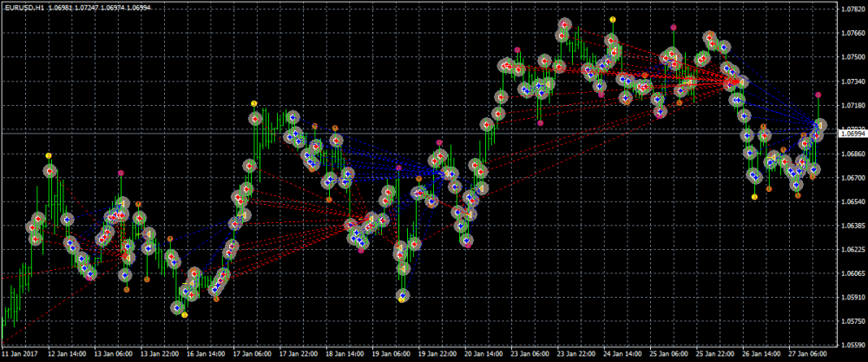The height and width of the screenshot is (362, 868).
Task: Click the magenta marker above the 25 Jan 06:00 high
Action: [674, 28]
